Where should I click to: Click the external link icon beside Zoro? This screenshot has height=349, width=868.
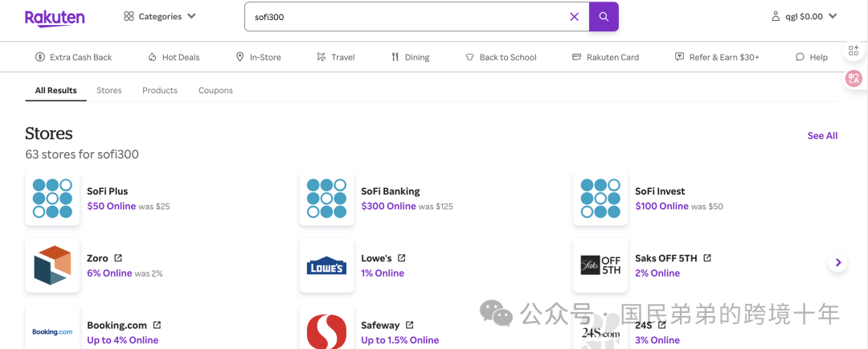click(x=118, y=257)
